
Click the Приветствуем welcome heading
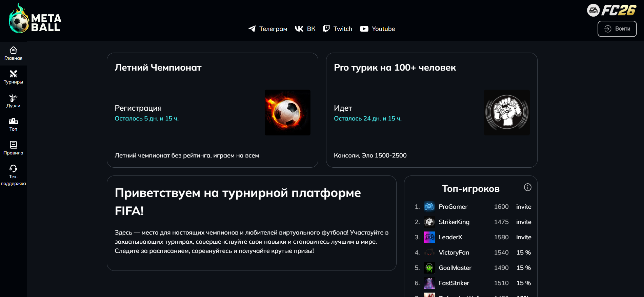pyautogui.click(x=238, y=202)
